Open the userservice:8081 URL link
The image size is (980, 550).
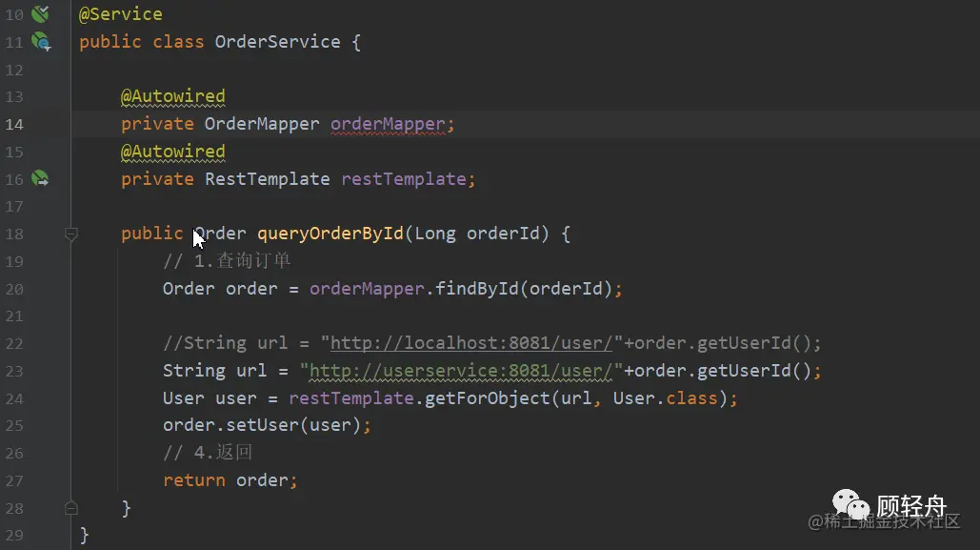461,371
